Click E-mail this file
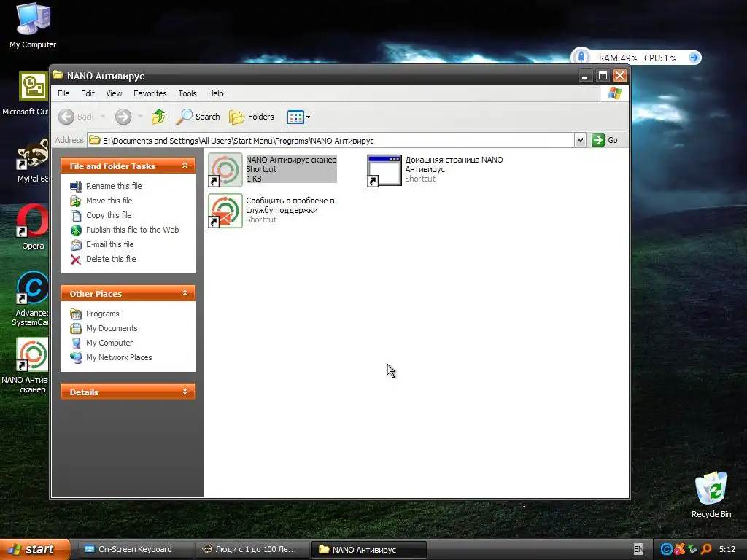The height and width of the screenshot is (560, 747). (101, 244)
